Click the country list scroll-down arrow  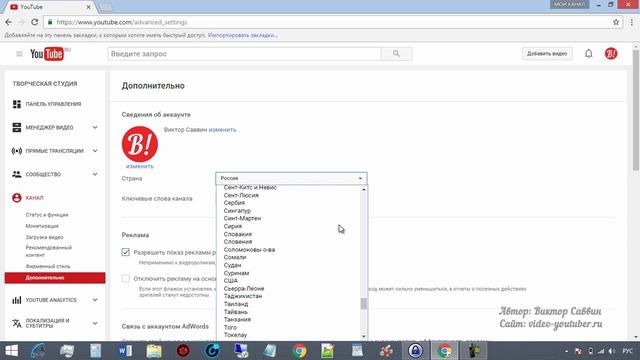click(364, 336)
